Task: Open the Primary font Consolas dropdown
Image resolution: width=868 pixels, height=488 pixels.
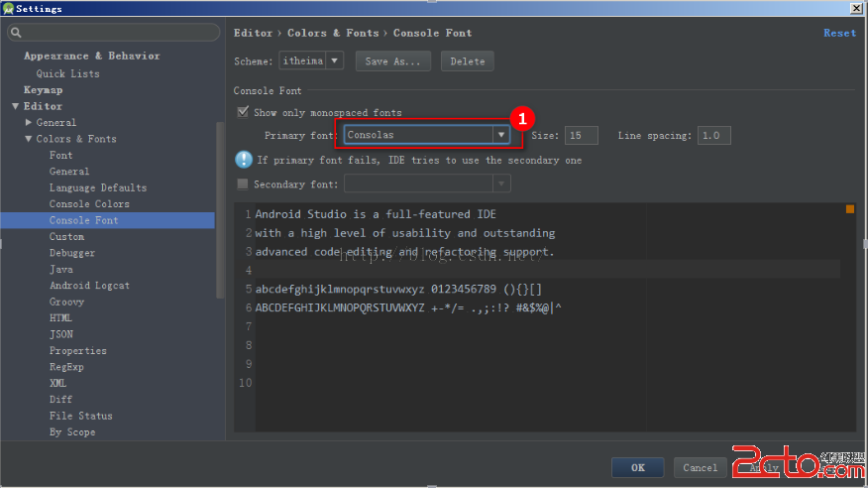Action: (x=502, y=135)
